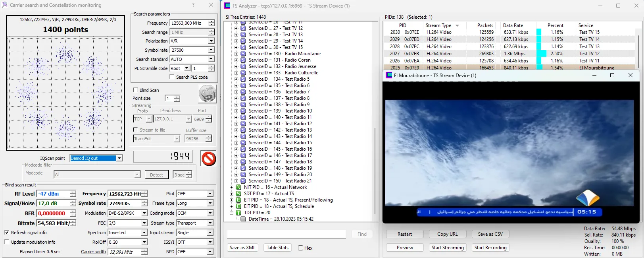Image resolution: width=644 pixels, height=258 pixels.
Task: Collapse the TDT PID 20 tree node
Action: pyautogui.click(x=231, y=213)
